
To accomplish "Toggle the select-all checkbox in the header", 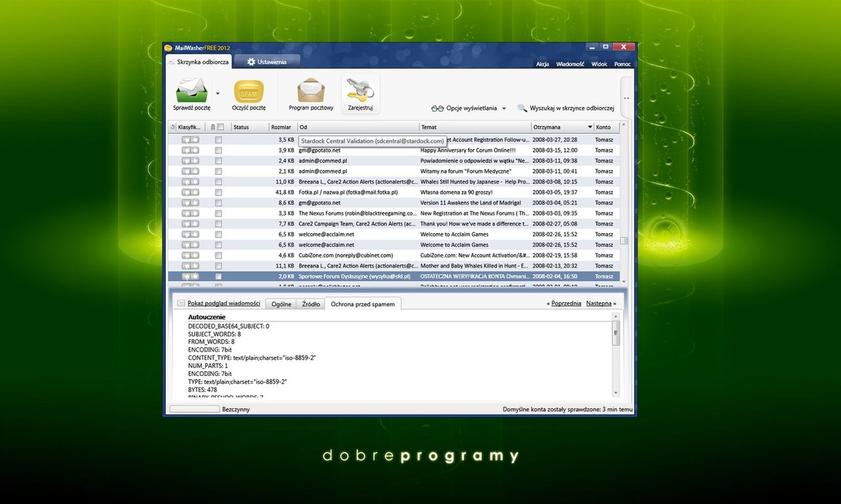I will tap(221, 127).
